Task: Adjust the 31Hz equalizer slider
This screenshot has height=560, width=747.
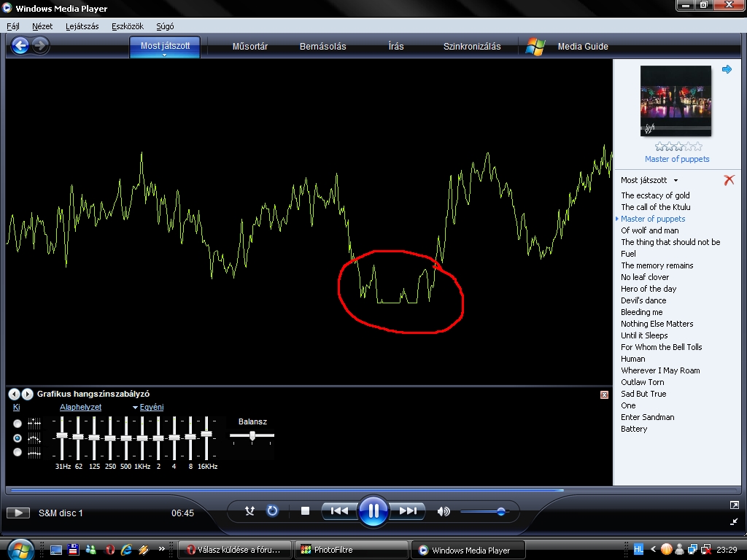Action: (x=62, y=435)
